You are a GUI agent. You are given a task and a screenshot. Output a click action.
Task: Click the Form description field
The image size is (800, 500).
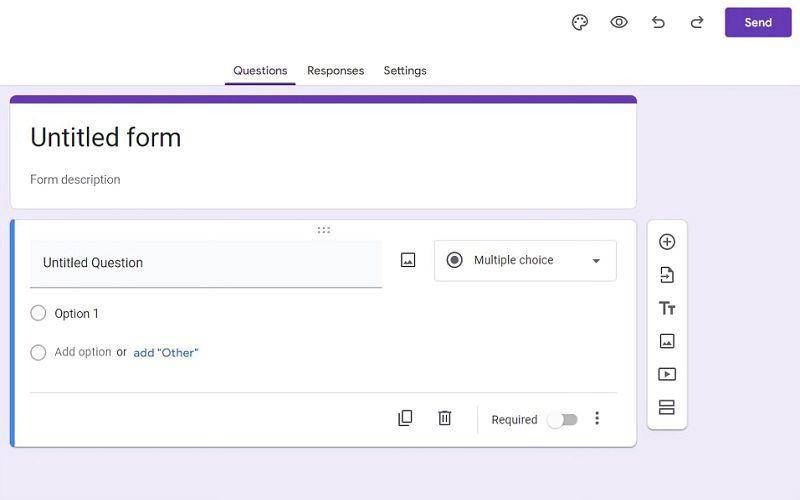[76, 180]
